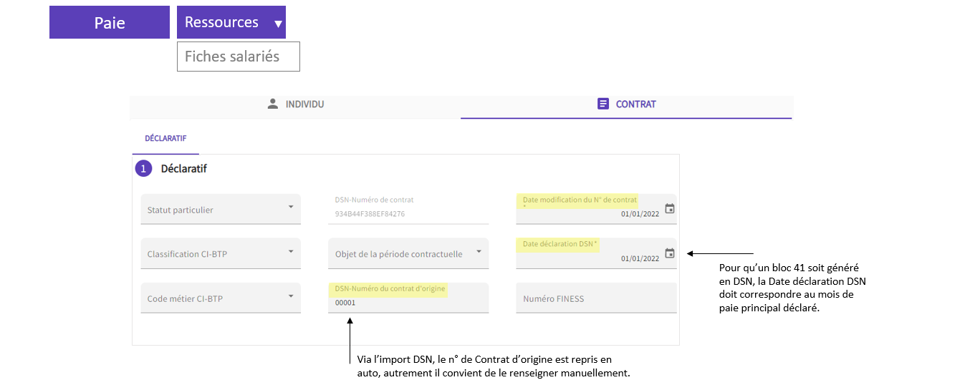Open the Classification CI-BTP dropdown
The width and height of the screenshot is (980, 385).
tap(221, 253)
